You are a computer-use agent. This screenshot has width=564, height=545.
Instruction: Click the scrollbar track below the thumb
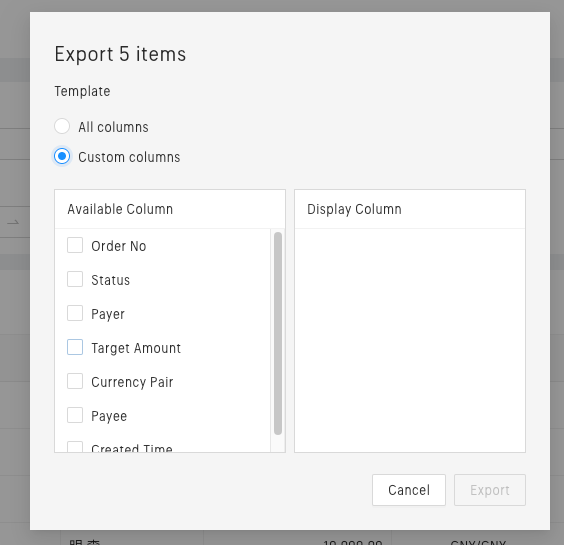[278, 444]
